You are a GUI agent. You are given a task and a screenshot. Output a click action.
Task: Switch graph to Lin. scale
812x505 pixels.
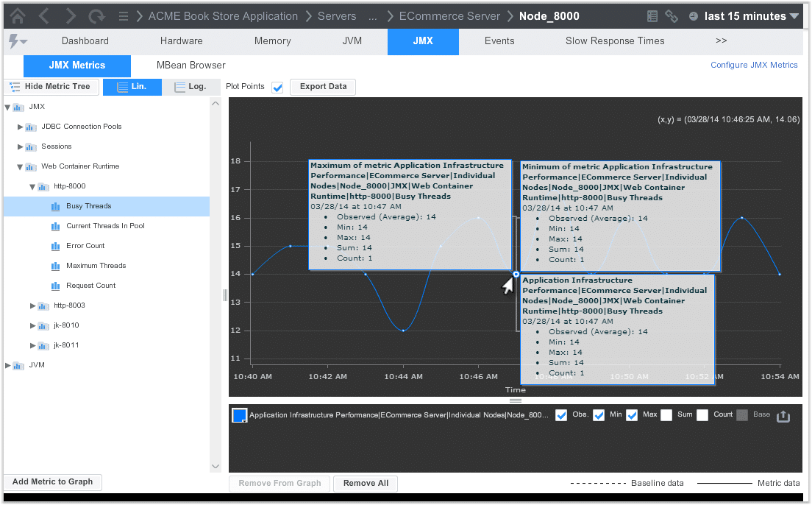coord(132,87)
